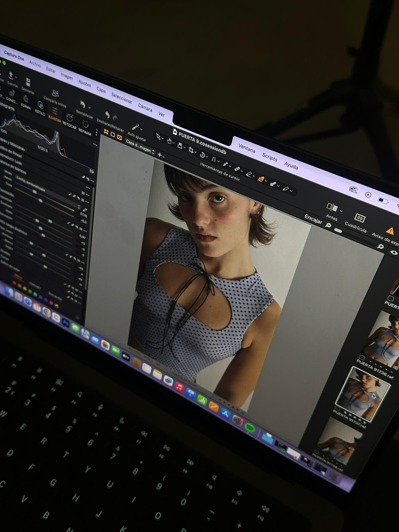399x532 pixels.
Task: Open the Capa d...magen layer dropdown
Action: [140, 146]
